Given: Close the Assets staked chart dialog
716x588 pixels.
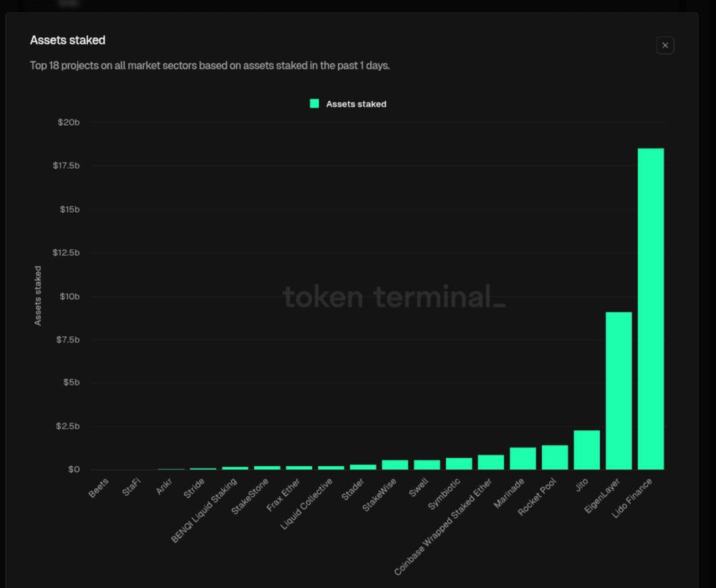Looking at the screenshot, I should click(x=665, y=45).
